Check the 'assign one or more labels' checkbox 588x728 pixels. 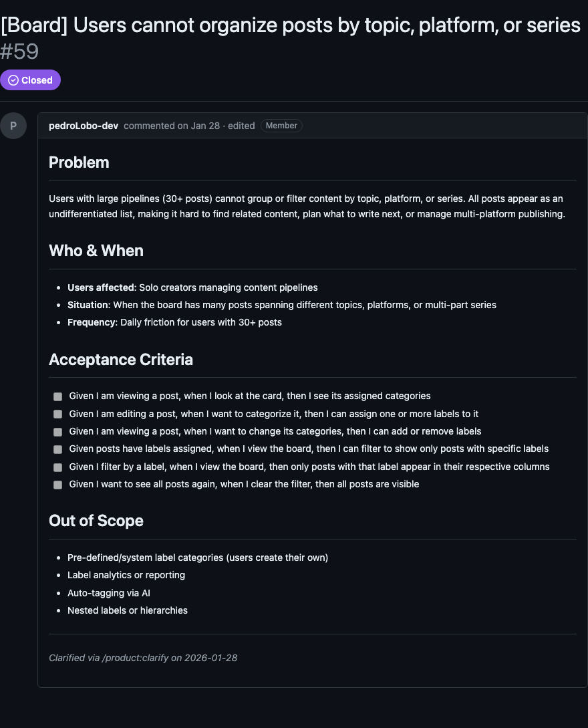coord(57,414)
